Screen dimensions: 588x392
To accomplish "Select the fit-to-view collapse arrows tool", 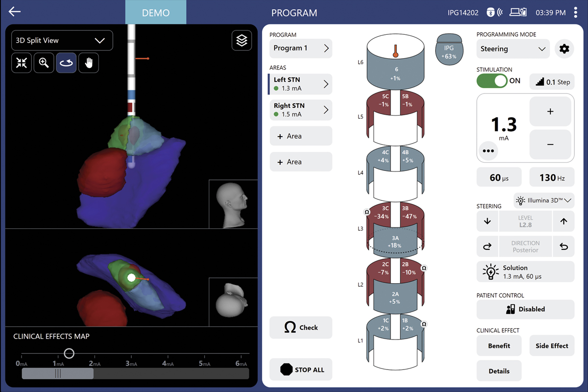I will 22,63.
